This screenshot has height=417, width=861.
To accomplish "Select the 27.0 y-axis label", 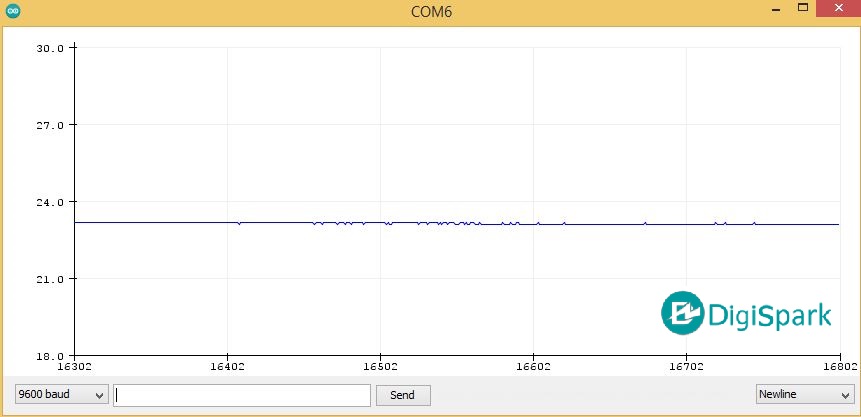I will (50, 125).
